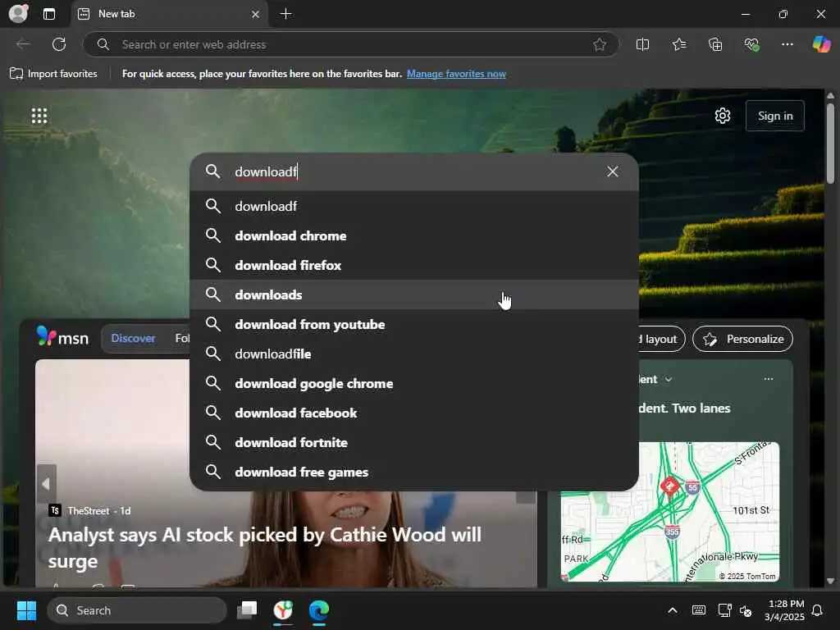Select first suggestion "downloadf"
Screen dimensions: 840x630
click(414, 206)
